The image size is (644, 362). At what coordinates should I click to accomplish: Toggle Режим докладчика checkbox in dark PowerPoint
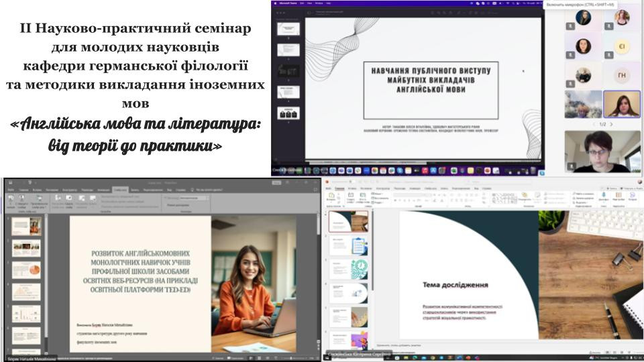[x=178, y=205]
